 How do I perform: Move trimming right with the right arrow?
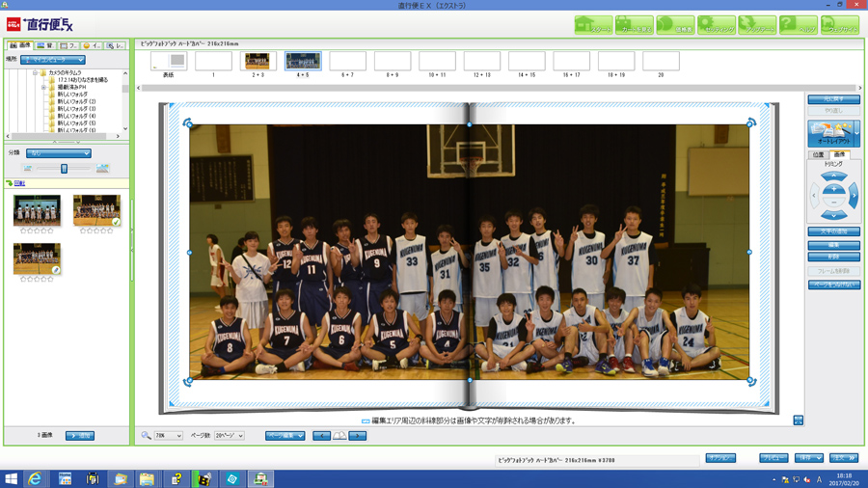pos(854,197)
